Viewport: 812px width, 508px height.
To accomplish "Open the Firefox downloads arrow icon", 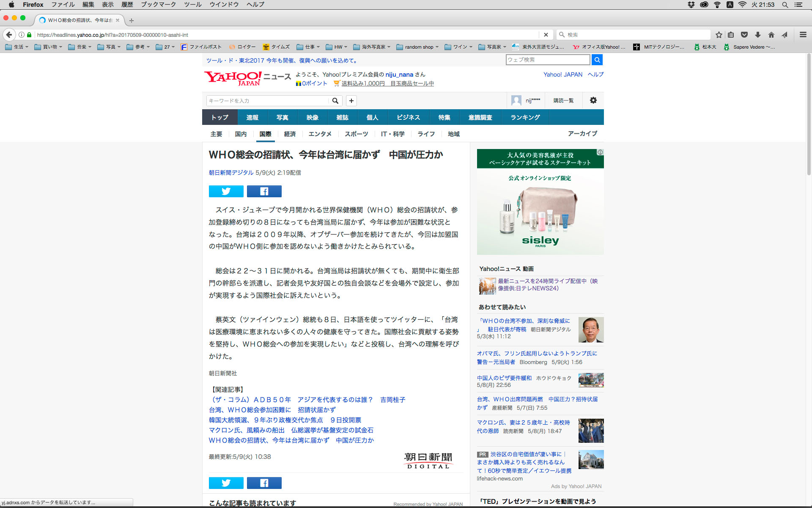I will click(x=758, y=35).
